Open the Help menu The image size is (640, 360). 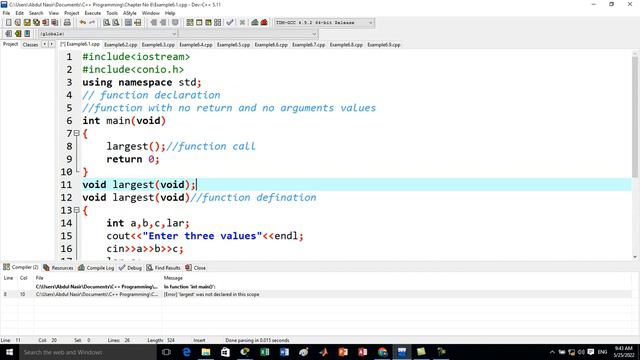click(x=170, y=13)
